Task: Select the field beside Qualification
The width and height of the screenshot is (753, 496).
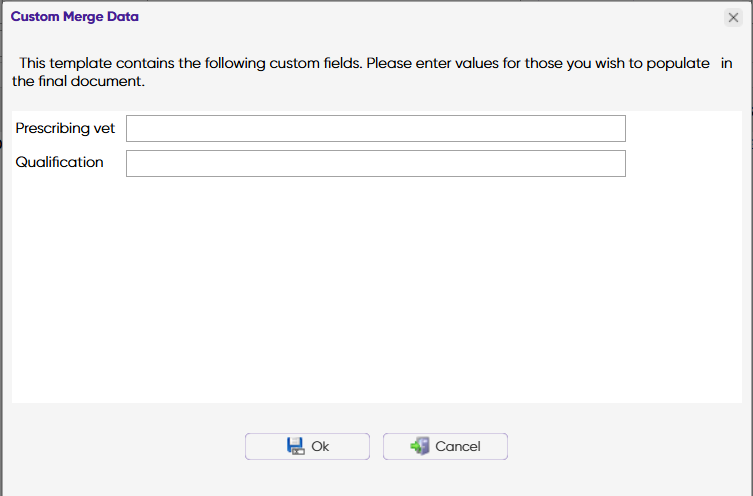Action: pos(375,163)
